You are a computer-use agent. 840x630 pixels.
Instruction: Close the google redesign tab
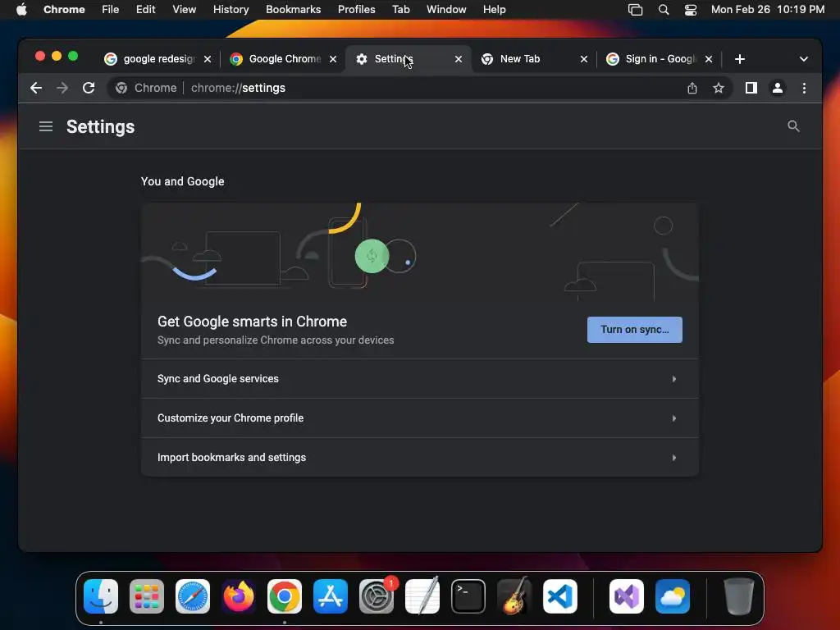coord(208,59)
